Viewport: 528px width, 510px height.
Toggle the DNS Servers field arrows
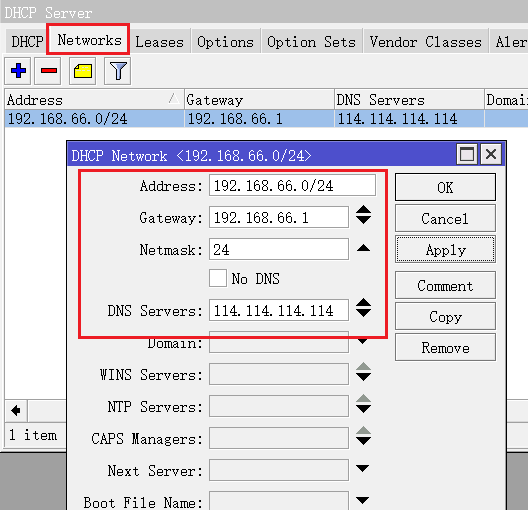[363, 307]
